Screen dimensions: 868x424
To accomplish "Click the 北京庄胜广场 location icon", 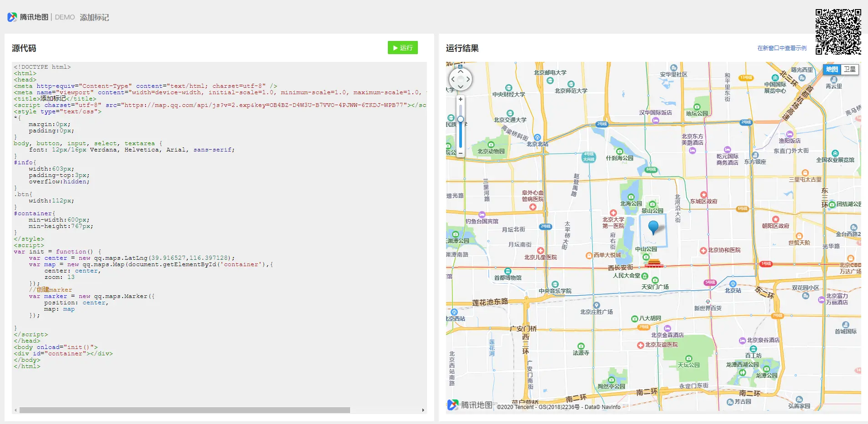I will pos(597,305).
